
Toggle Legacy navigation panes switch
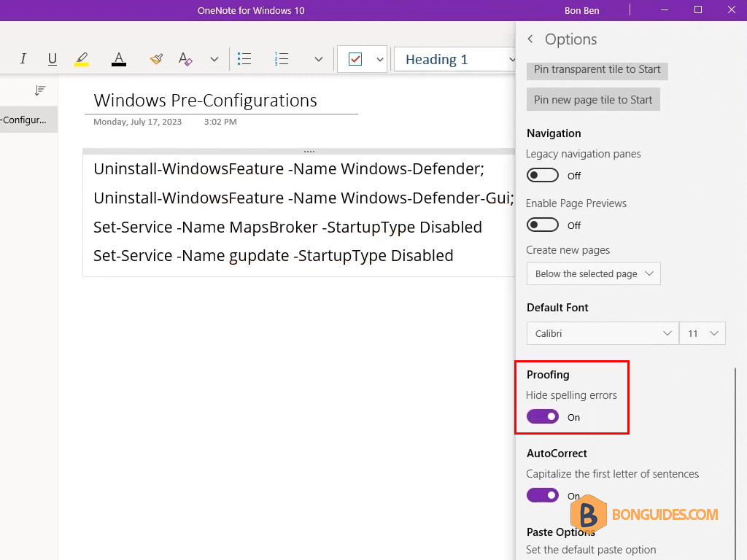pos(543,175)
